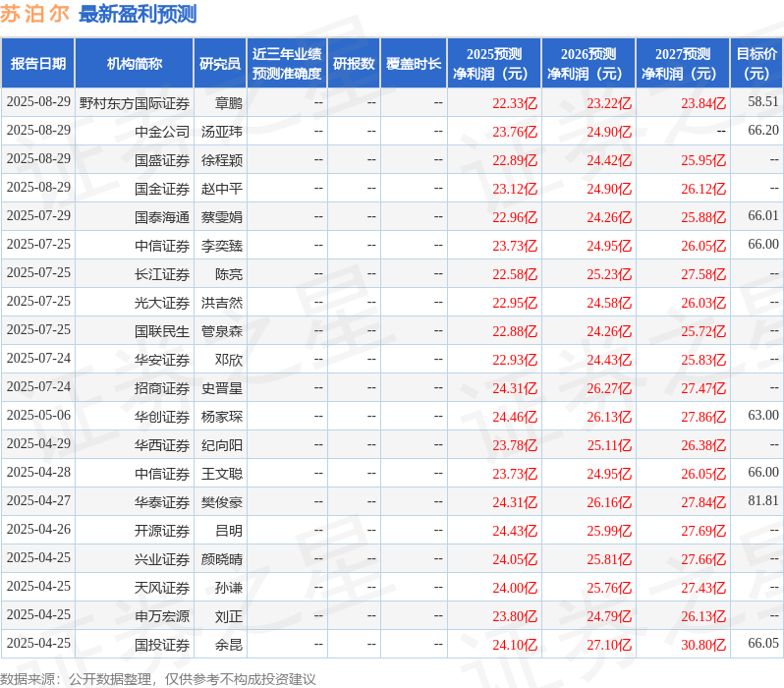Click researcher name 纪向阳
Image resolution: width=784 pixels, height=688 pixels.
click(221, 445)
